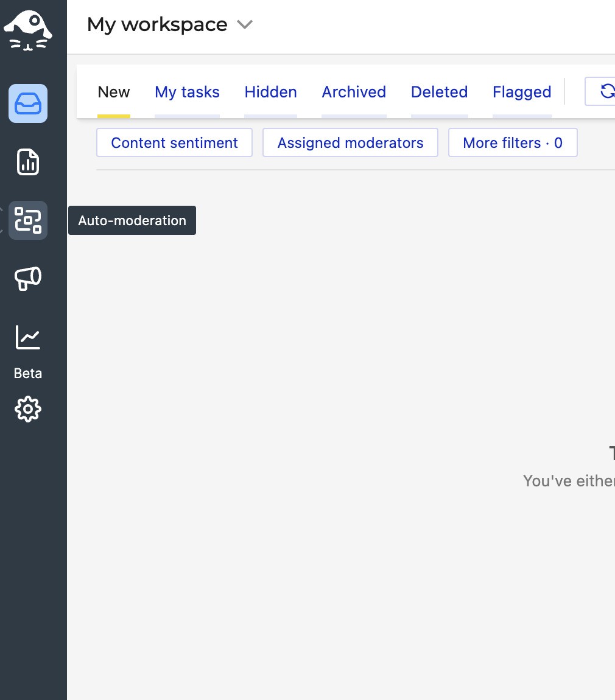Screen dimensions: 615x700
Task: Open the reports document icon in sidebar
Action: pyautogui.click(x=27, y=161)
